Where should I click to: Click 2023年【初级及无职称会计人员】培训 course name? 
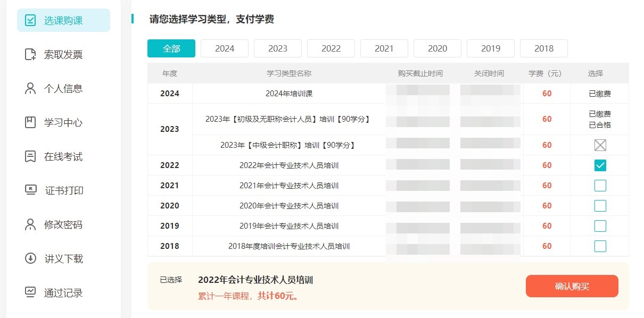coord(288,119)
